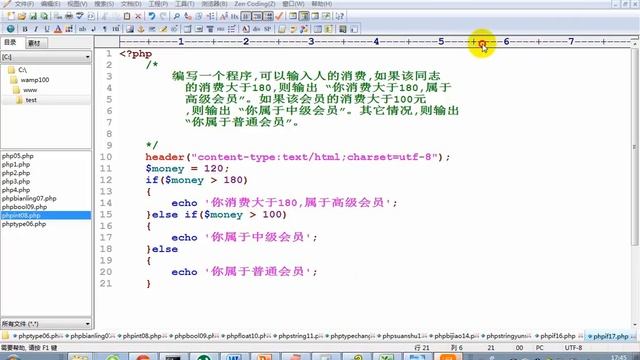Click the Hex viewer icon

[x=234, y=16]
